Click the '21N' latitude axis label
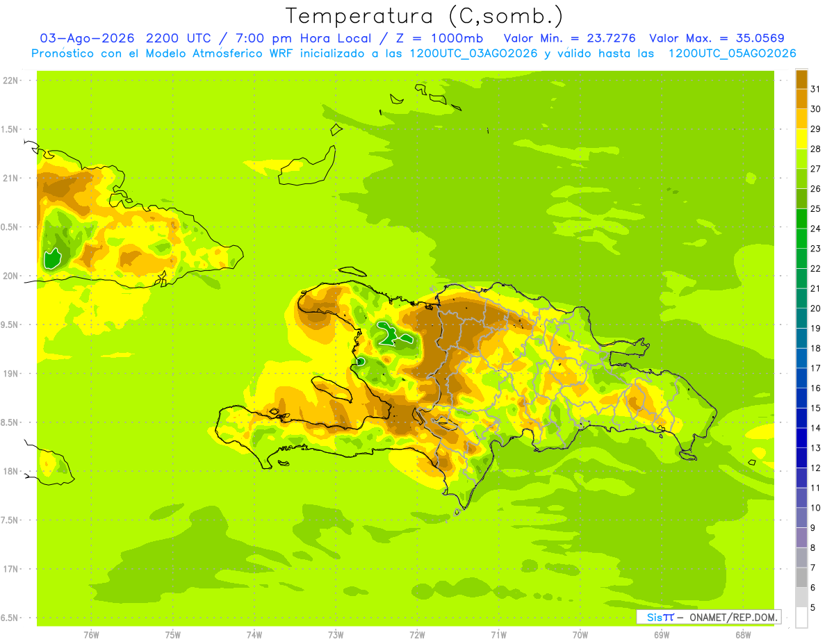 (x=10, y=178)
